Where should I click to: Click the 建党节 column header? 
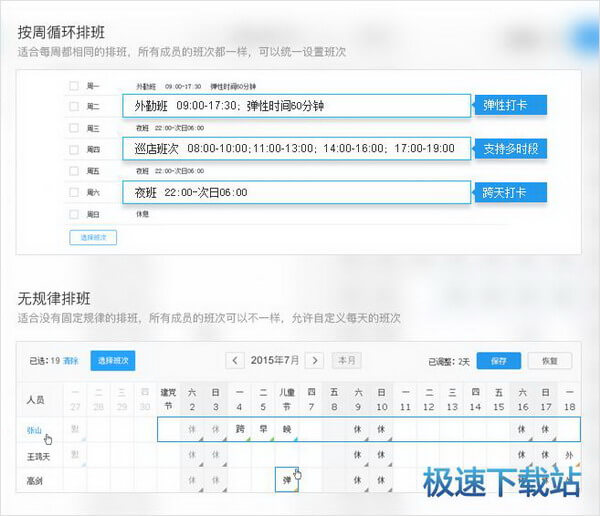pos(168,399)
